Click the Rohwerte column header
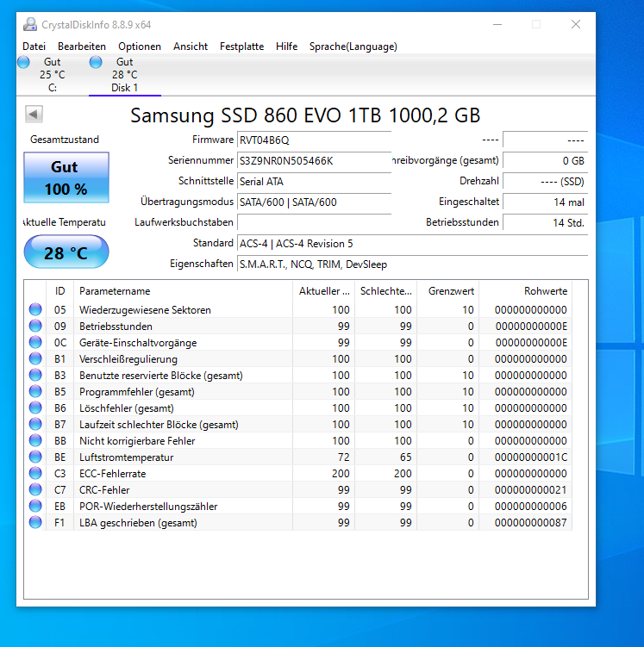 coord(526,291)
